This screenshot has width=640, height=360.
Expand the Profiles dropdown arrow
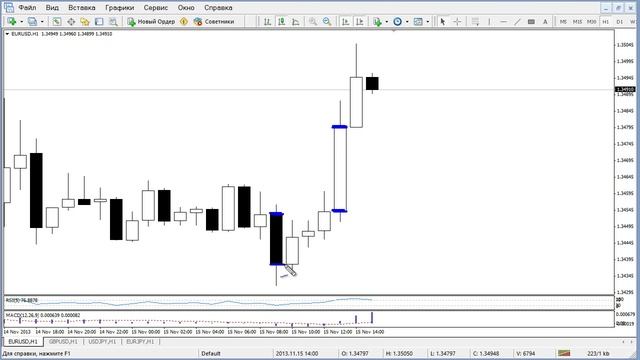click(x=42, y=22)
